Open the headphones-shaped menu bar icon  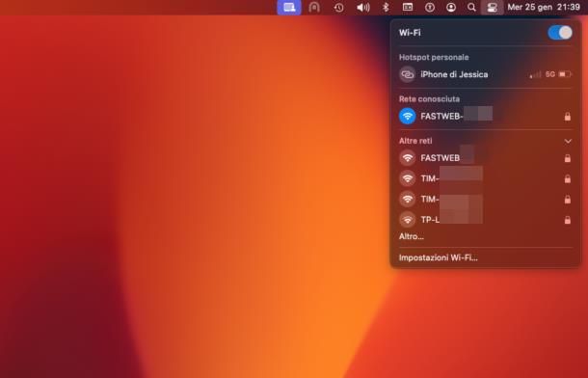pos(314,7)
